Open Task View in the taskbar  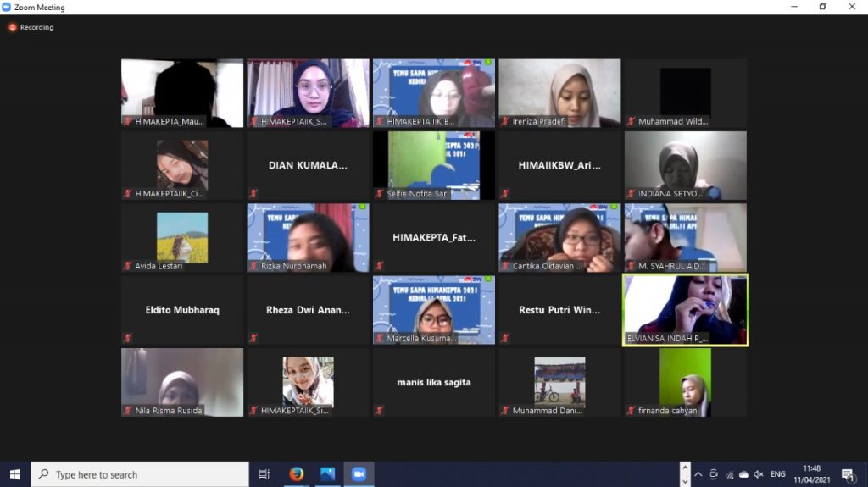coord(264,474)
